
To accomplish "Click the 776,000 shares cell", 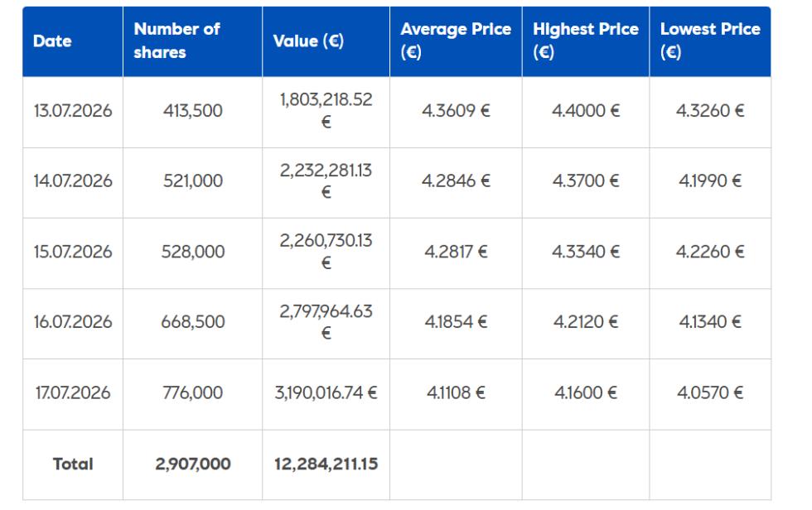I will click(x=192, y=393).
